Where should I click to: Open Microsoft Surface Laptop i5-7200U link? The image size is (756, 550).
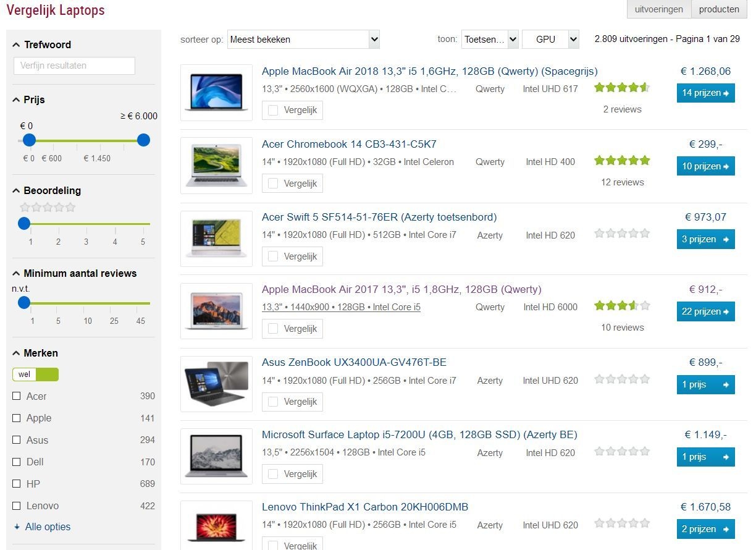pos(419,434)
